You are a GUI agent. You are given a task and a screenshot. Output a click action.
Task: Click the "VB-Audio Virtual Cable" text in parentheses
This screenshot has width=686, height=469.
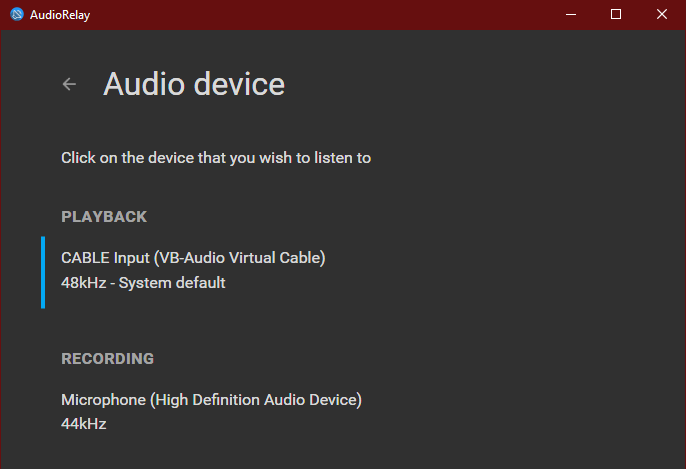[x=241, y=258]
